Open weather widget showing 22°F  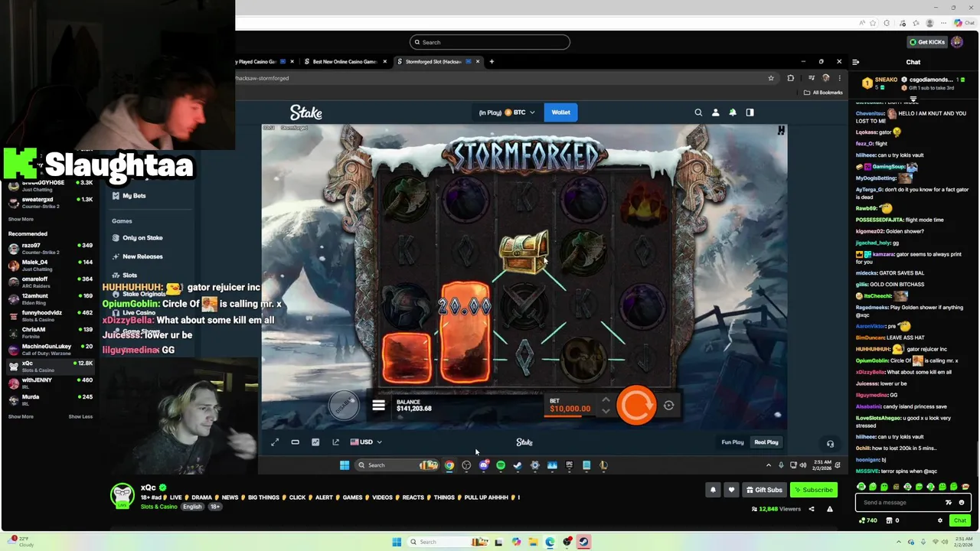pos(19,542)
